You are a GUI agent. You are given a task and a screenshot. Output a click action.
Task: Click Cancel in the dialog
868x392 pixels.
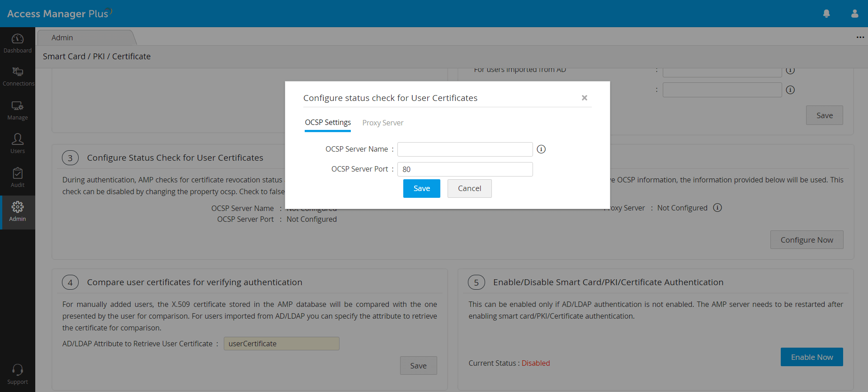[x=469, y=188]
